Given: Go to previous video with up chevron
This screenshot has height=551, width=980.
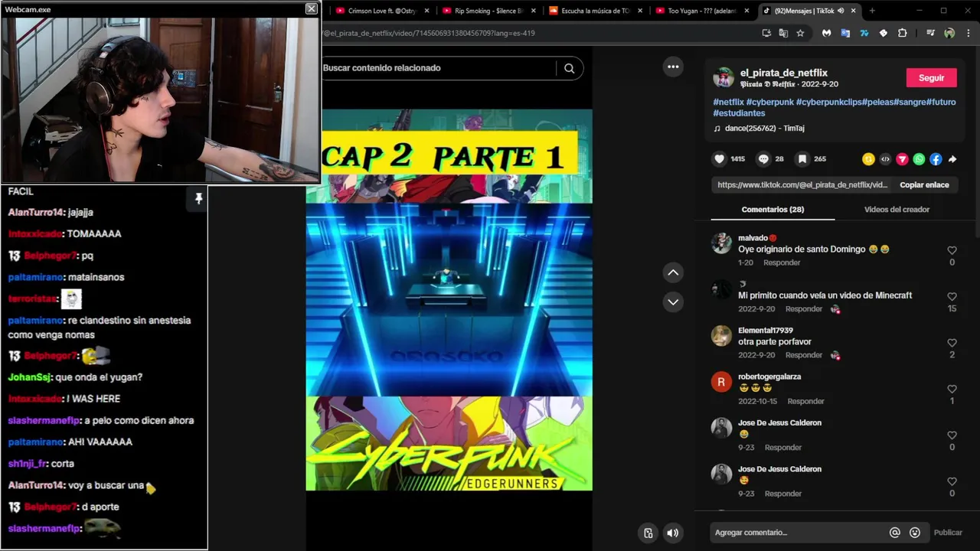Looking at the screenshot, I should pos(673,272).
